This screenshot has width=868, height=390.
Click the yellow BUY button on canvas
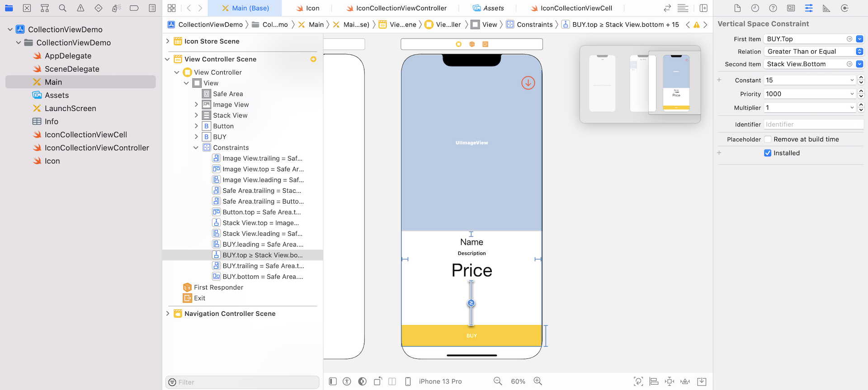(472, 336)
